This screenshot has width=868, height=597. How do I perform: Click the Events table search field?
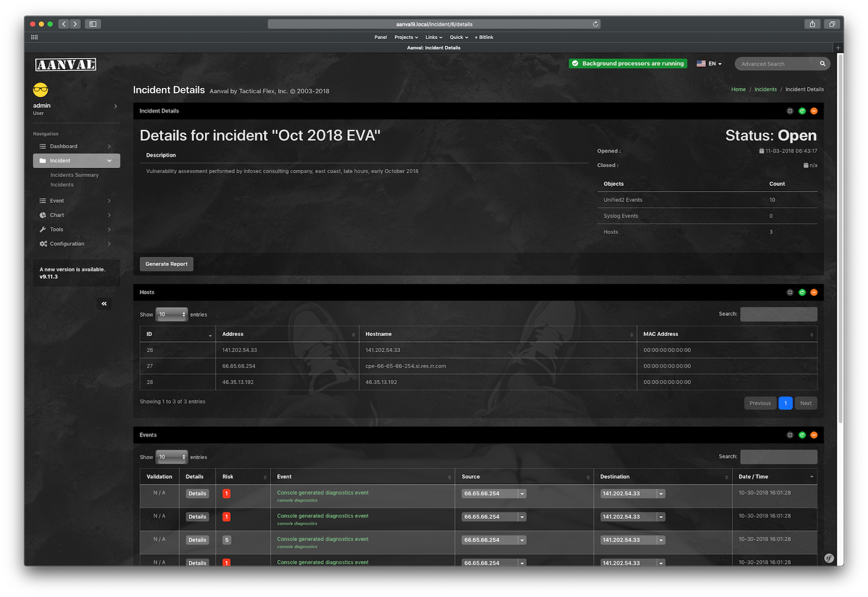coord(778,457)
